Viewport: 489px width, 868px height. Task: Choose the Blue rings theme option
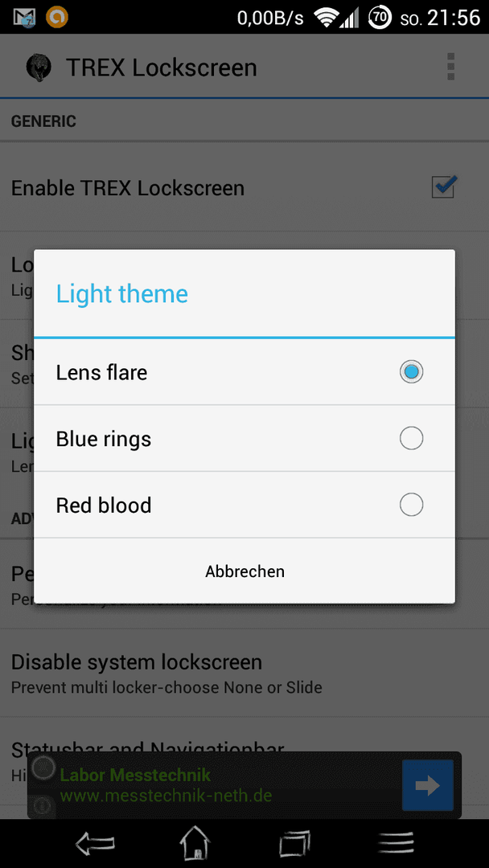tap(244, 439)
